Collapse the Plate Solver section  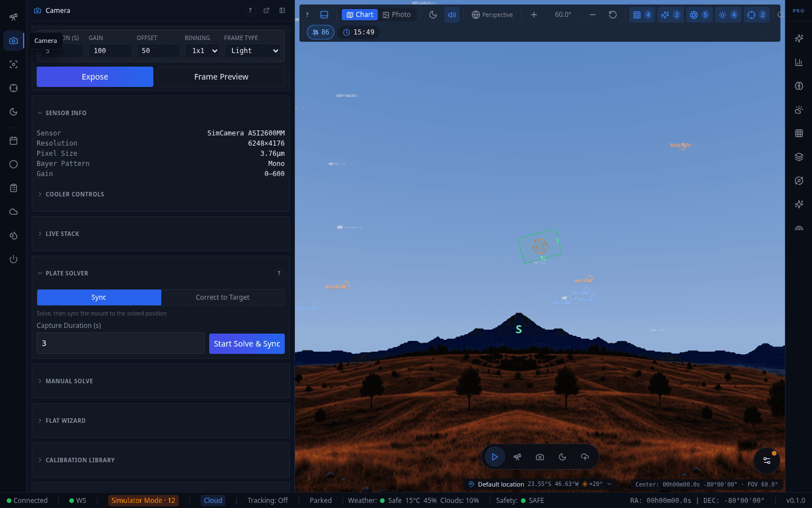coord(63,273)
